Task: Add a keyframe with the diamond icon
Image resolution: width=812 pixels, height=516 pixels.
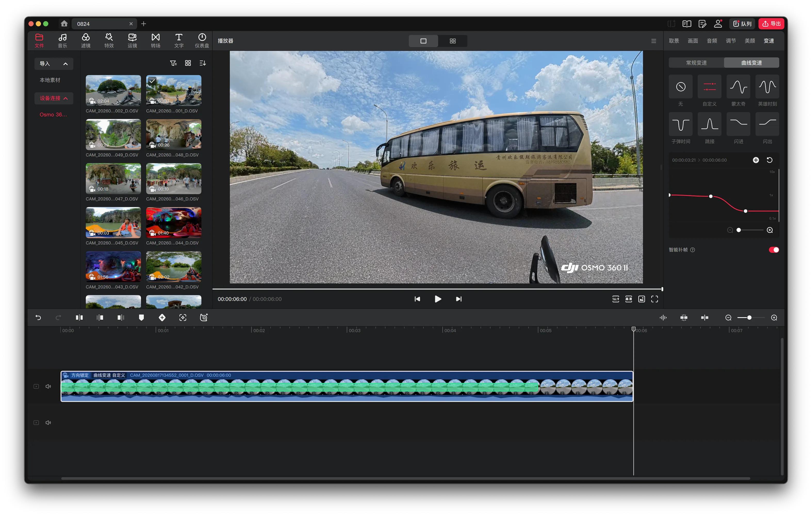Action: coord(162,318)
